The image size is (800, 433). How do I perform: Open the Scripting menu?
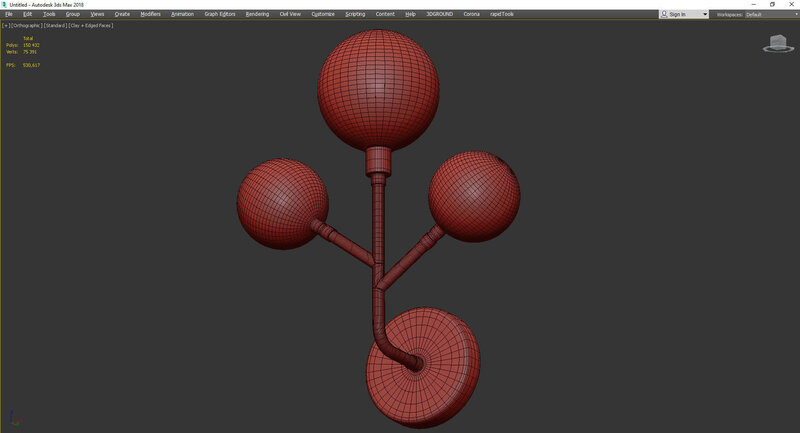[x=355, y=15]
